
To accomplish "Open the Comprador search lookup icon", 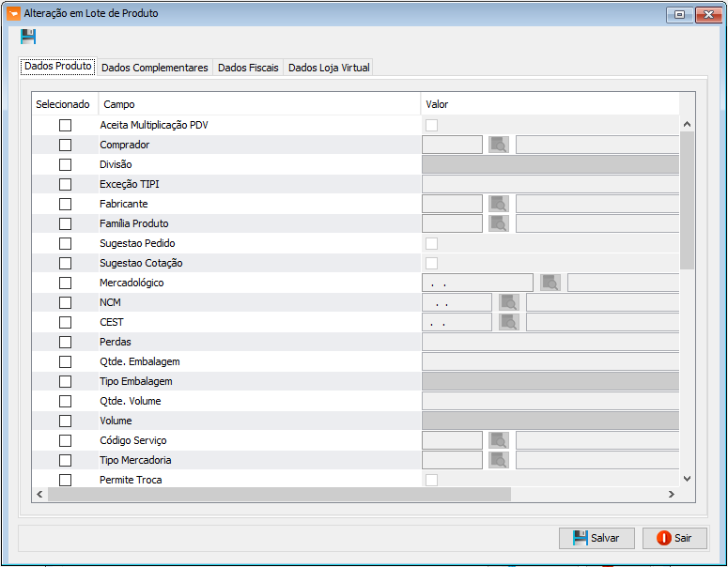I will point(499,145).
